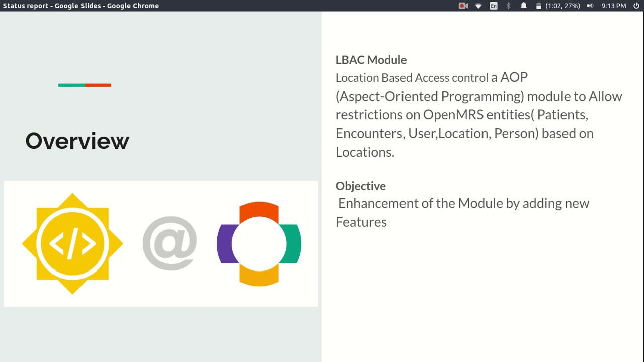
Task: Click the OpenMRS logo on the slide
Action: point(259,244)
